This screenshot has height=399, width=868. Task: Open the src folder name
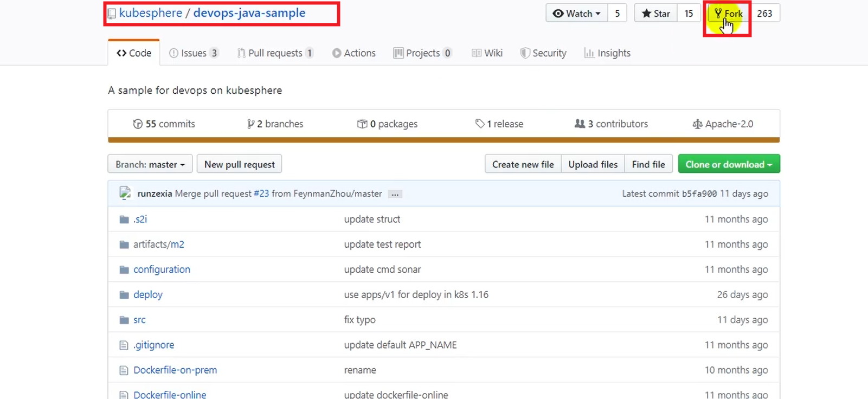139,320
